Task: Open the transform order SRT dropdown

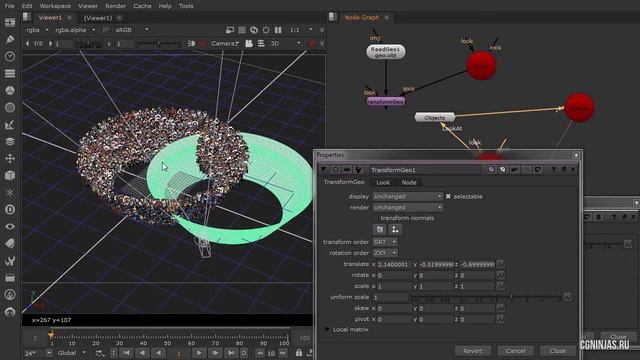Action: pos(384,242)
